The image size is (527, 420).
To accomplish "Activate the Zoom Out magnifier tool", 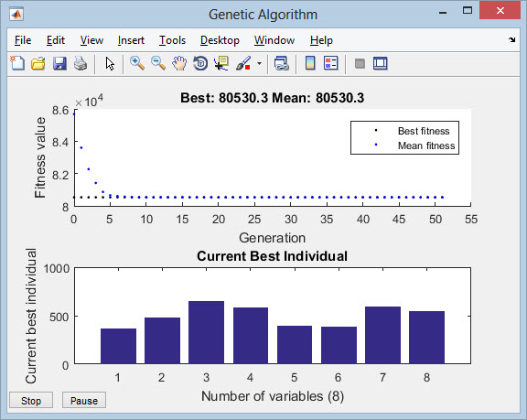I will pyautogui.click(x=158, y=63).
